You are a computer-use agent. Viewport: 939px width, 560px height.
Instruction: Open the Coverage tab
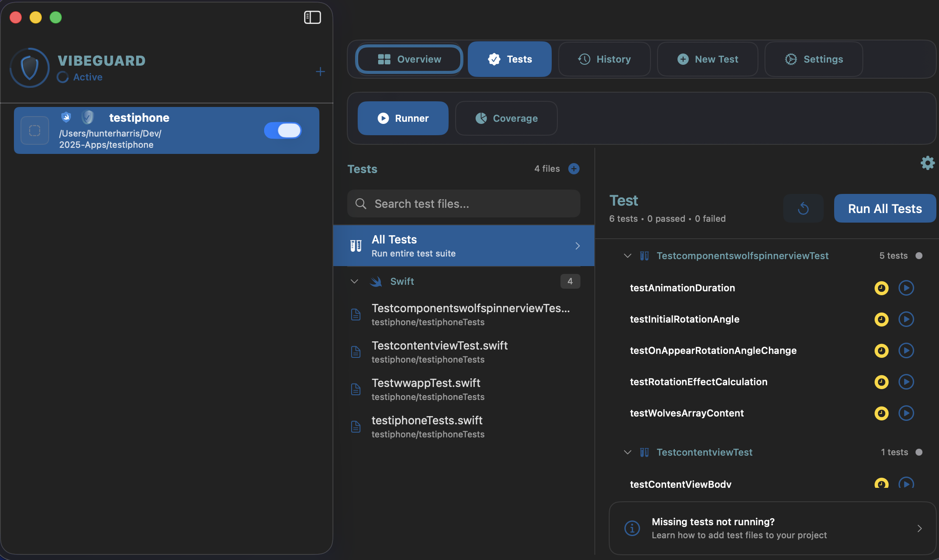click(x=506, y=118)
